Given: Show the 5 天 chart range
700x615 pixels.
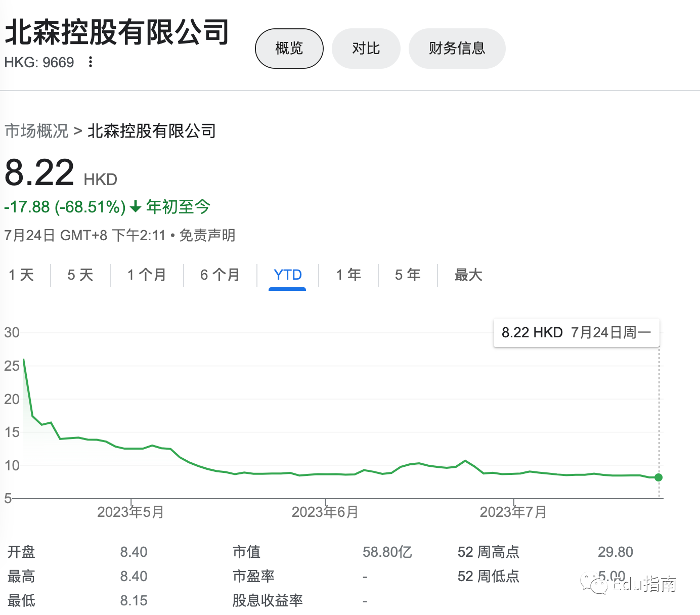Looking at the screenshot, I should tap(80, 275).
